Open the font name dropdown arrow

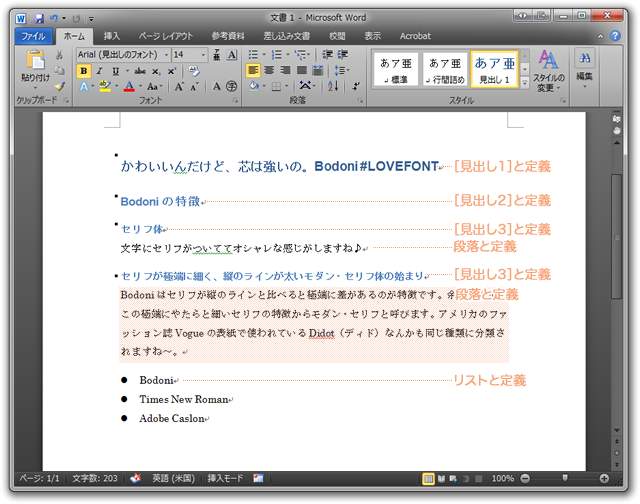[167, 55]
